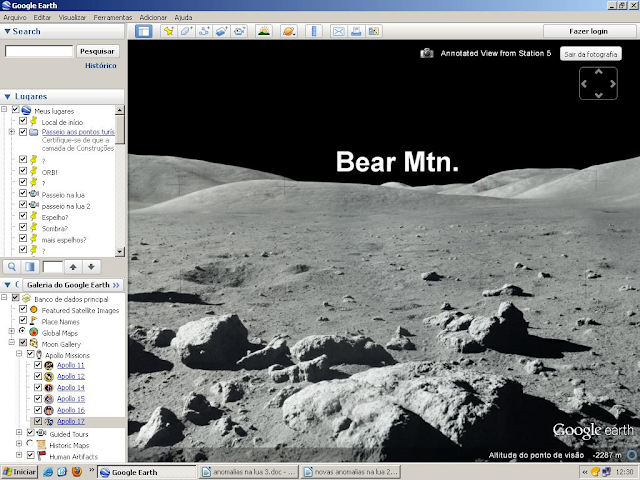Add a polygon from the toolbar
This screenshot has width=640, height=480.
(186, 31)
